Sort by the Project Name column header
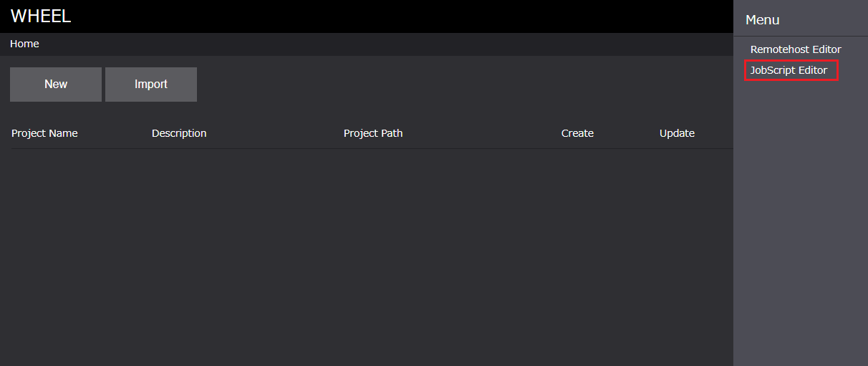Screen dimensions: 868x366 (44, 133)
